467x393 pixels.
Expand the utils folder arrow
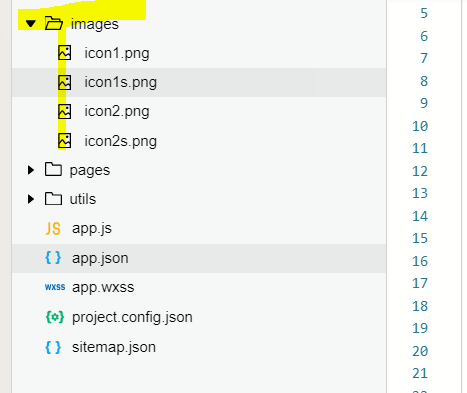31,199
